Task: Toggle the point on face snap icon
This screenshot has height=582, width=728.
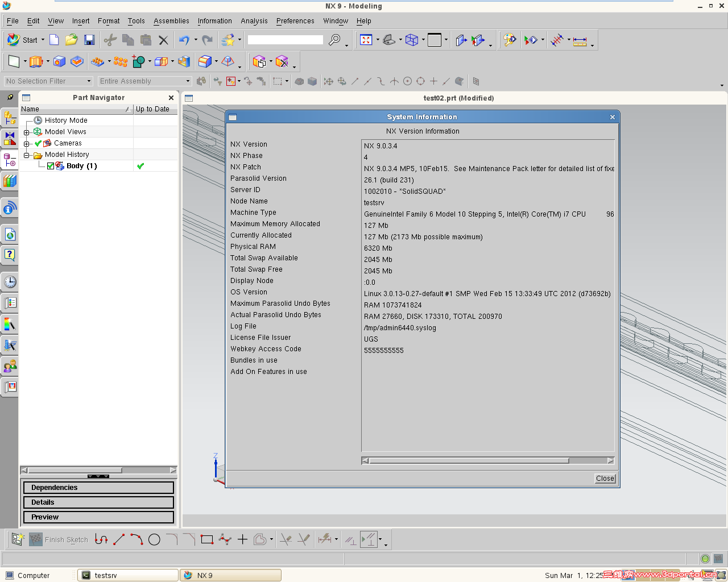Action: 460,81
